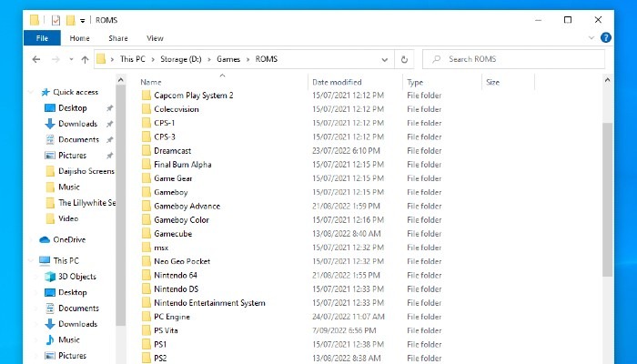Open 3D Objects under This PC
The height and width of the screenshot is (364, 637).
(x=77, y=277)
